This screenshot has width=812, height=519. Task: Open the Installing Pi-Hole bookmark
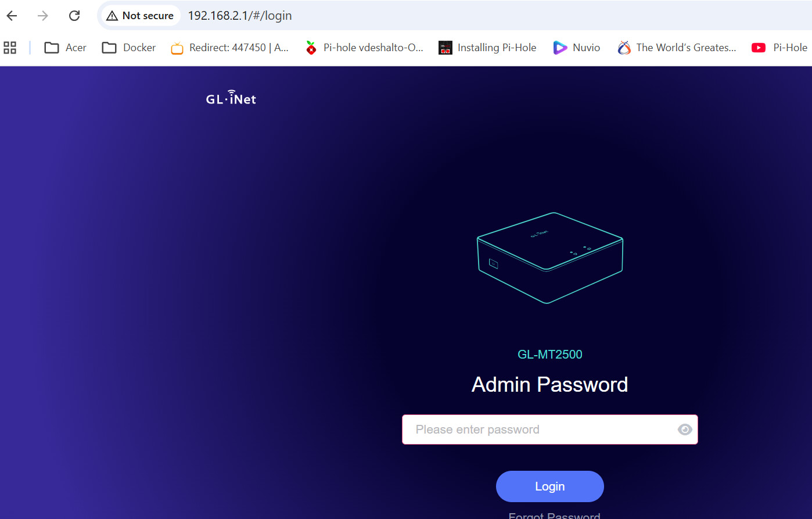[x=488, y=48]
